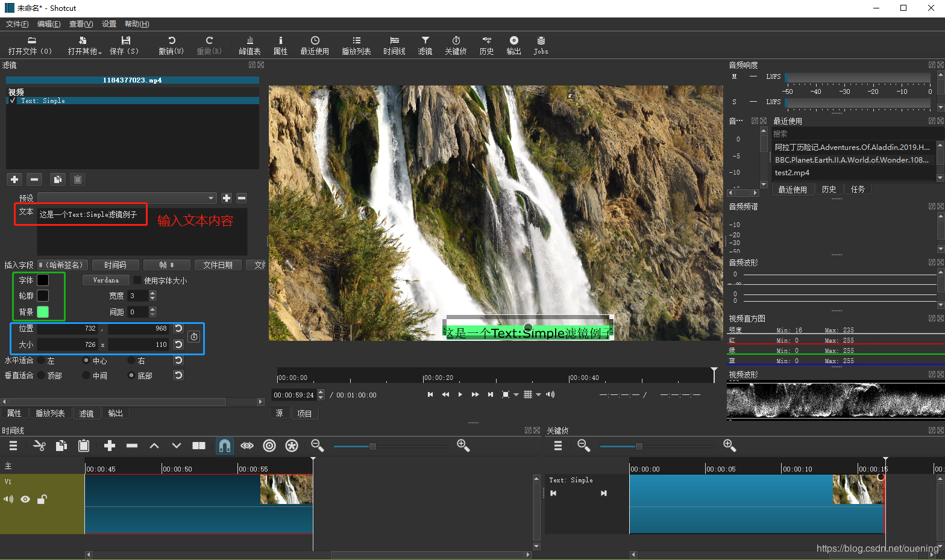This screenshot has height=560, width=945.
Task: Open the 打开其他 dropdown in toolbar
Action: [x=84, y=45]
